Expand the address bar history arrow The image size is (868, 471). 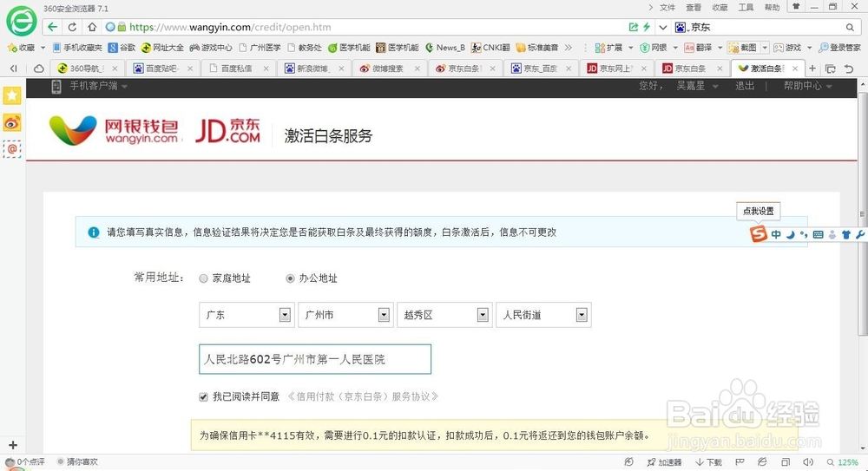tap(663, 27)
